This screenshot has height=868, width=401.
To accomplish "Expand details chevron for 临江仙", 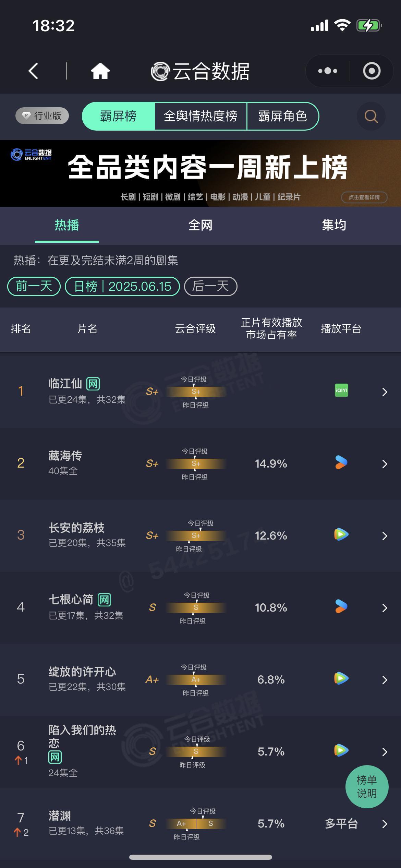I will point(385,392).
